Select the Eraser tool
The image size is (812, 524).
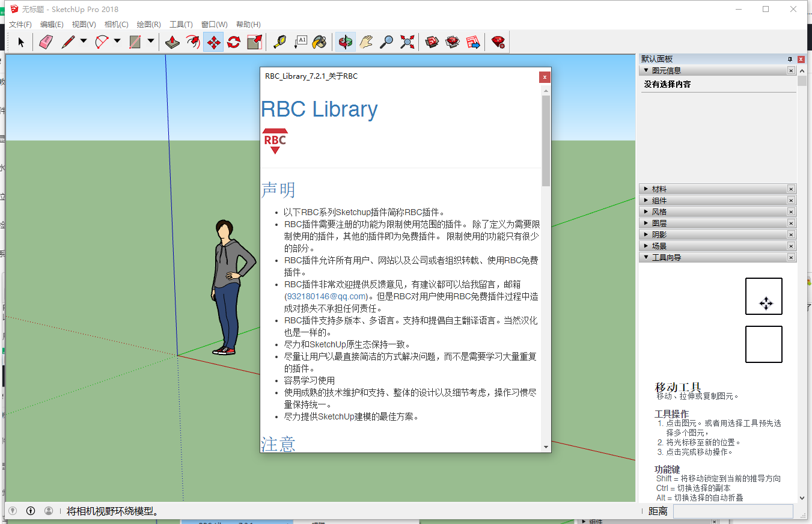46,42
